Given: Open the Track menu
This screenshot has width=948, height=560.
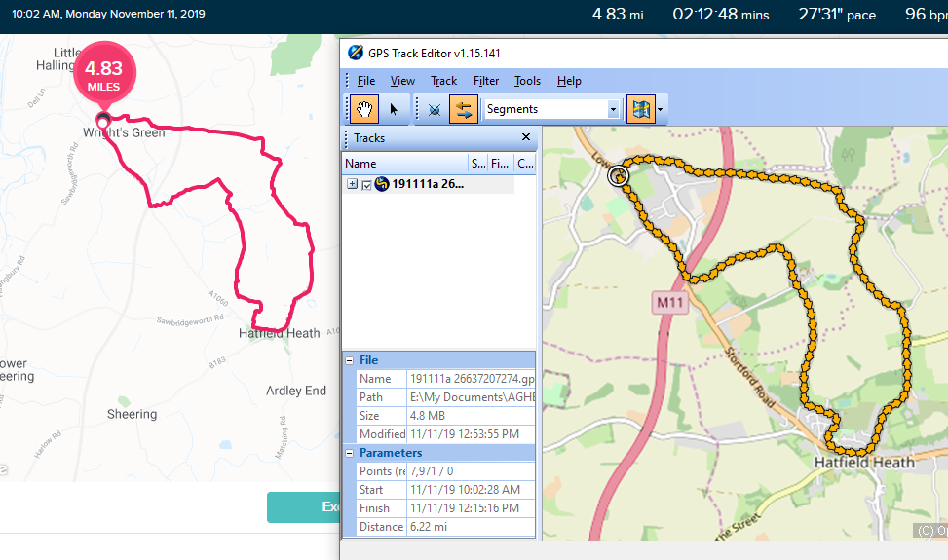Looking at the screenshot, I should click(x=443, y=81).
